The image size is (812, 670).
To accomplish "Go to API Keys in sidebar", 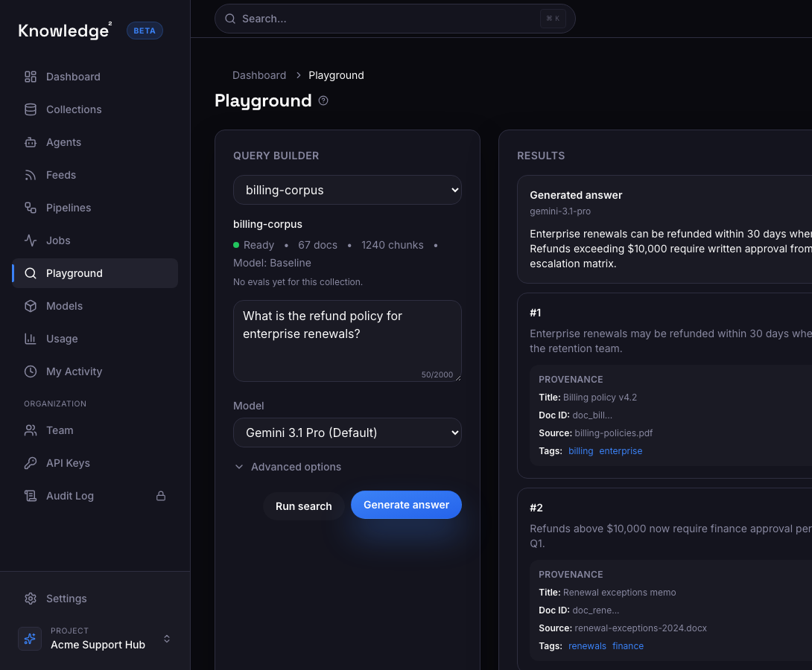I will point(68,463).
